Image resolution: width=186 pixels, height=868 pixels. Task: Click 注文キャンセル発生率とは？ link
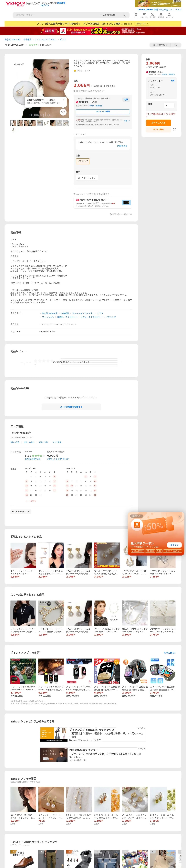coord(58,459)
